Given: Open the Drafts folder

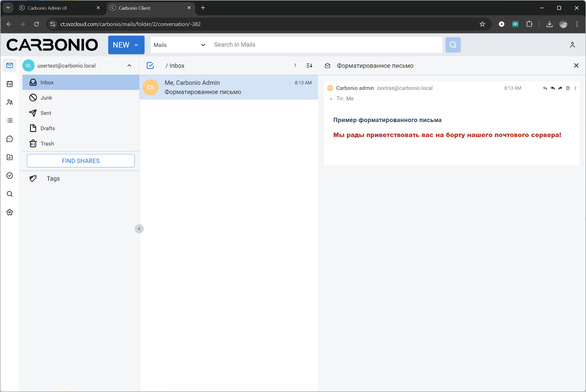Looking at the screenshot, I should (81, 128).
